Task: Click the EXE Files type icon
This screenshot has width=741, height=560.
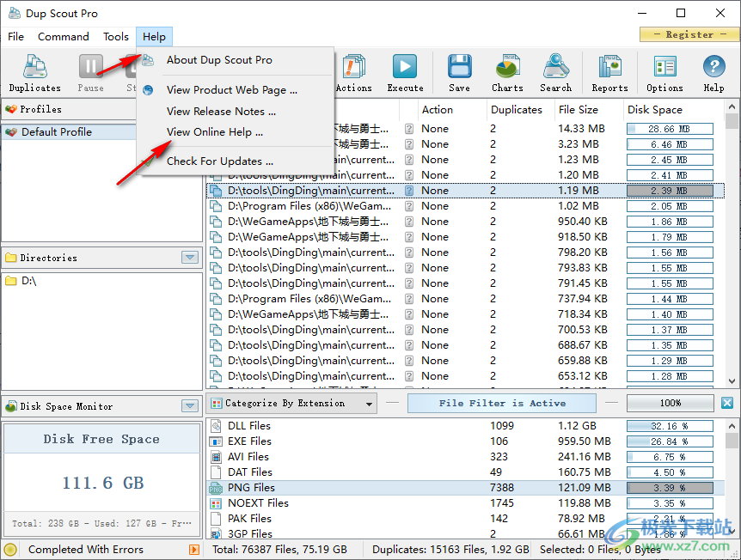Action: [x=216, y=441]
